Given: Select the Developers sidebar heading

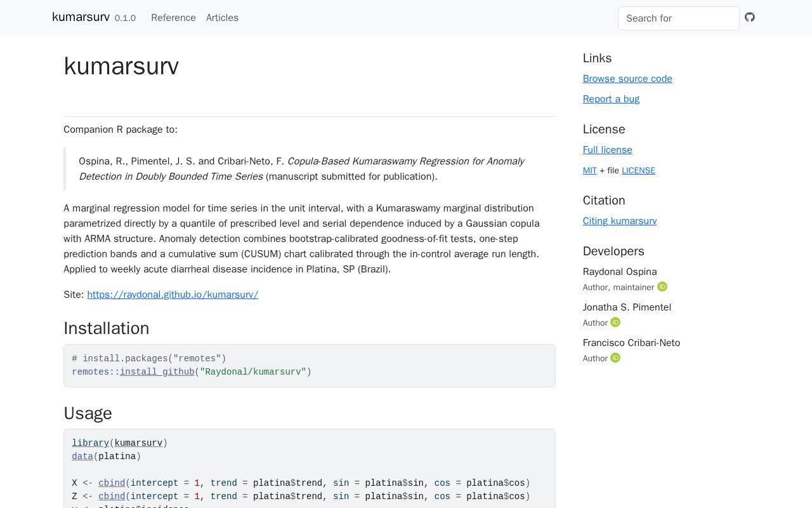Looking at the screenshot, I should [613, 251].
